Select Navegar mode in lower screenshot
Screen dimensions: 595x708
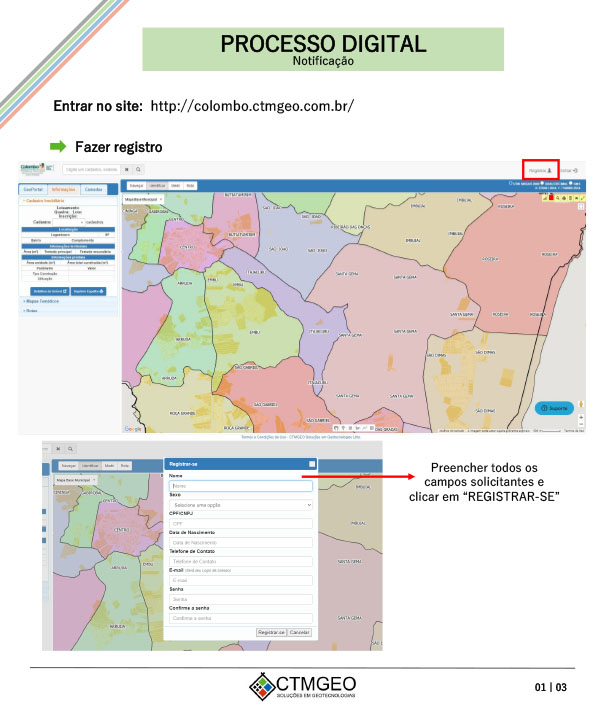pos(68,466)
